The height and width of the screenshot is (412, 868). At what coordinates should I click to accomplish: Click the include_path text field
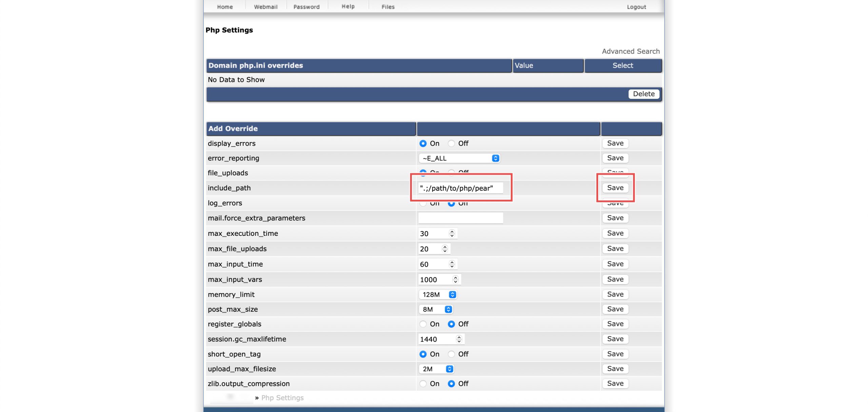pos(460,188)
